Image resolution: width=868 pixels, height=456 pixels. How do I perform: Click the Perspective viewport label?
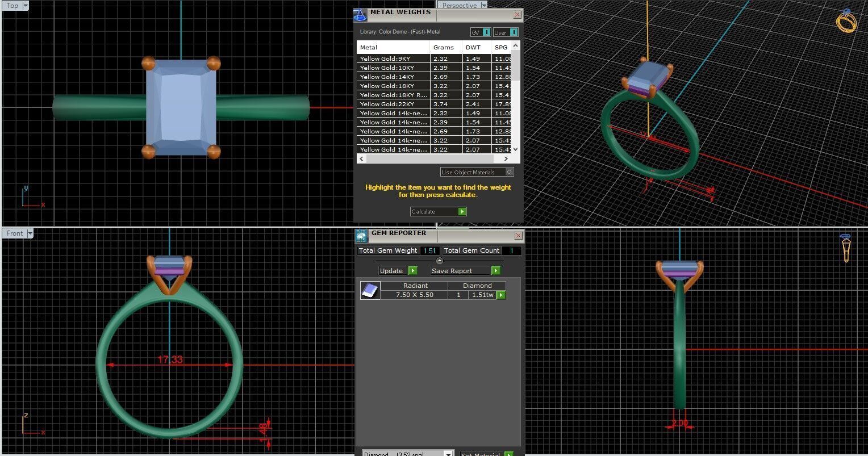[460, 5]
